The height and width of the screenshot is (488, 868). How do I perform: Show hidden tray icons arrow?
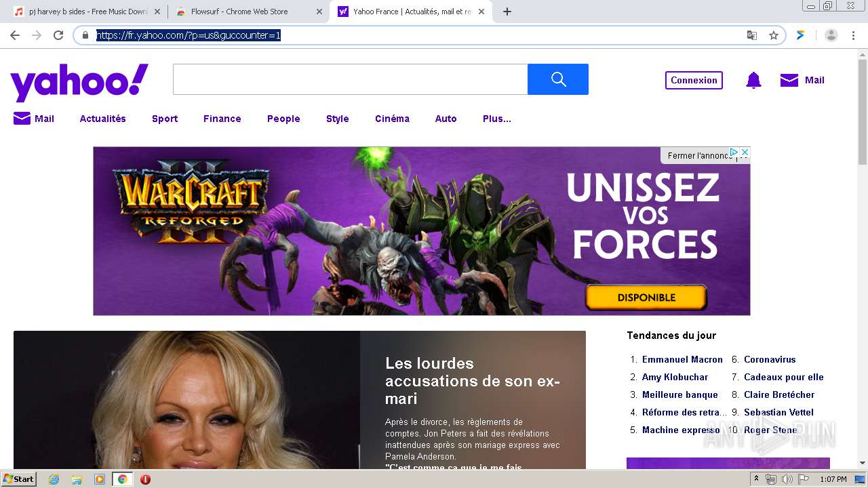point(757,479)
